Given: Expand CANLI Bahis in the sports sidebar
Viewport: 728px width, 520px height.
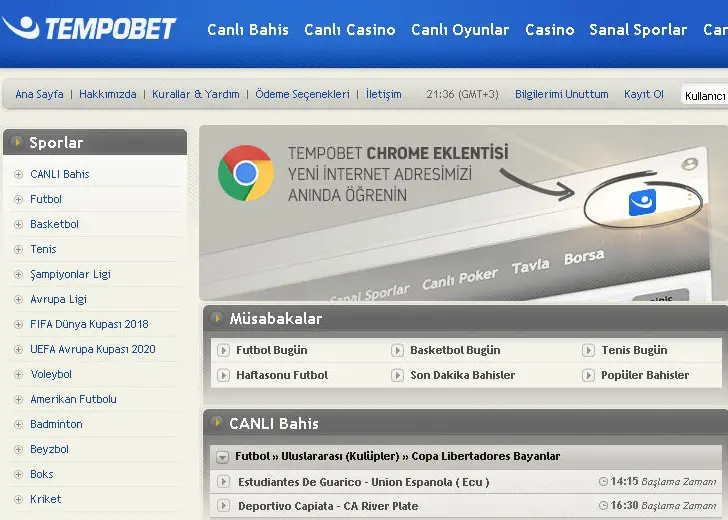Looking at the screenshot, I should (19, 175).
